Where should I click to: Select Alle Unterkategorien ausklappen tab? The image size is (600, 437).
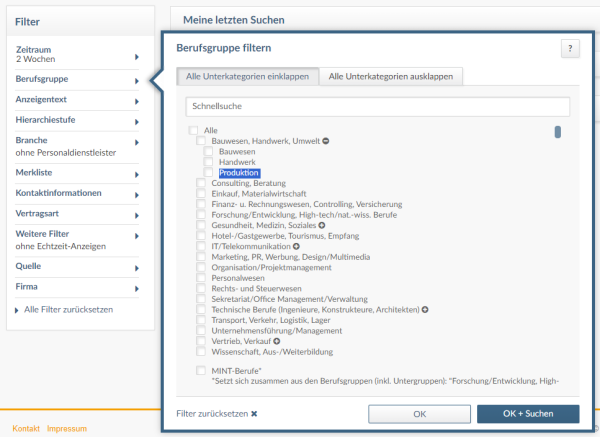[391, 77]
